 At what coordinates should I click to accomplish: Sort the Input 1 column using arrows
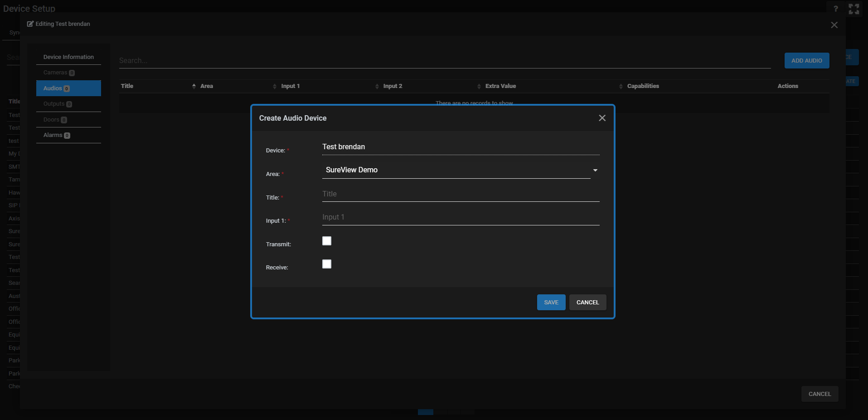tap(377, 86)
